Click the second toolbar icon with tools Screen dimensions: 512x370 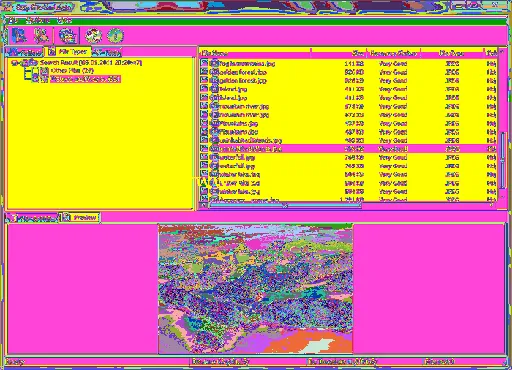(x=42, y=35)
